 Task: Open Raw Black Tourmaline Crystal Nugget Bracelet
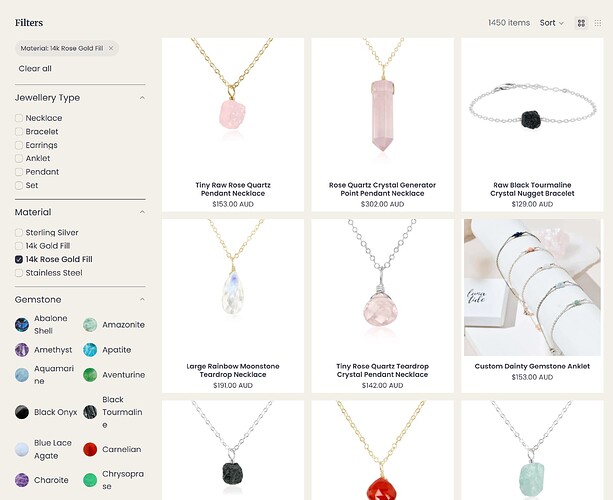532,189
